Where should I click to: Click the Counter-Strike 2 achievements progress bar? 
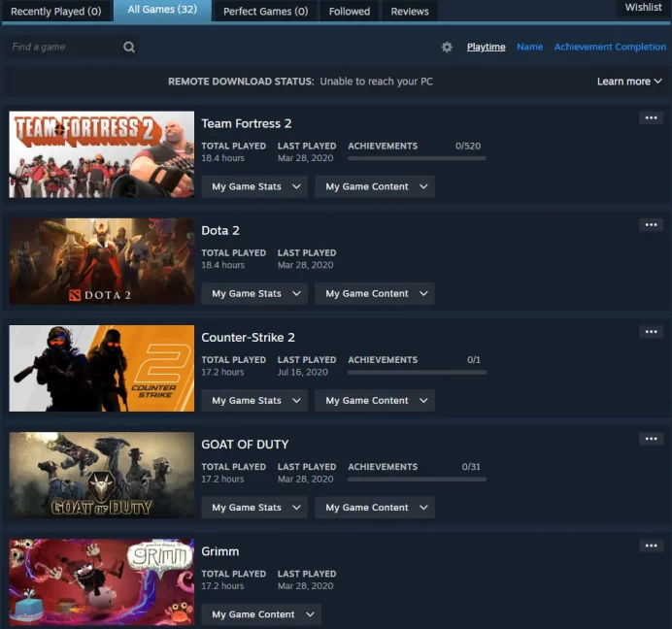pos(417,373)
